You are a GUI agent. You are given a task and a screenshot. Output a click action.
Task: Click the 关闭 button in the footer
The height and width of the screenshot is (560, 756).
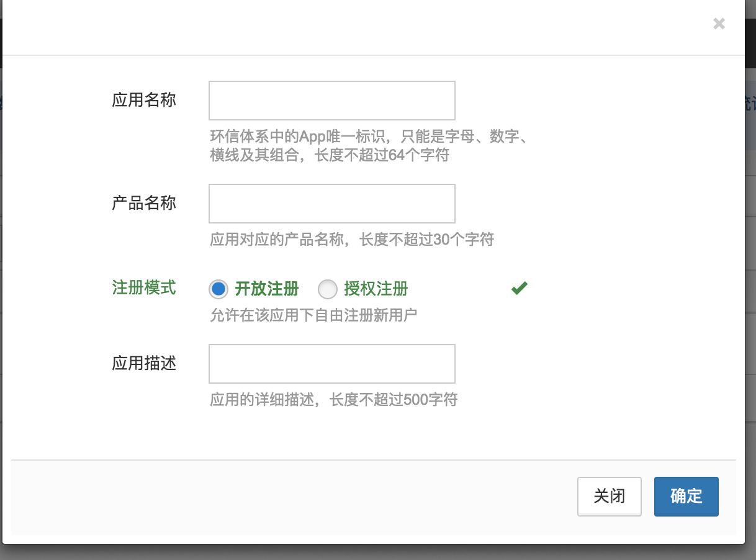coord(609,496)
